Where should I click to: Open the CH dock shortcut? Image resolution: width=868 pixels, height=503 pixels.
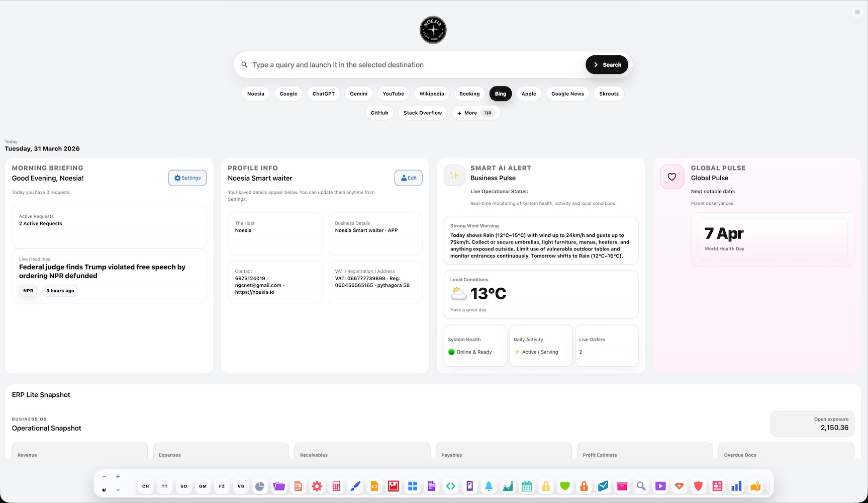[x=146, y=486]
